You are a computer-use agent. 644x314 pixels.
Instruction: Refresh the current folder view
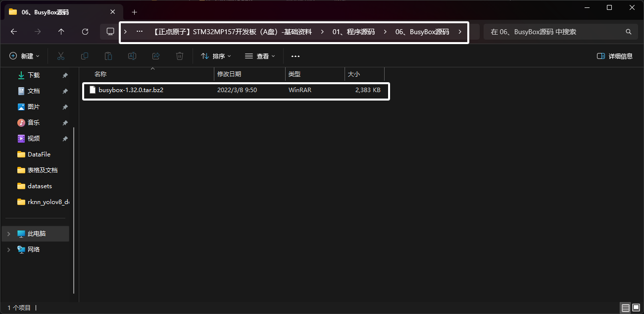click(85, 32)
